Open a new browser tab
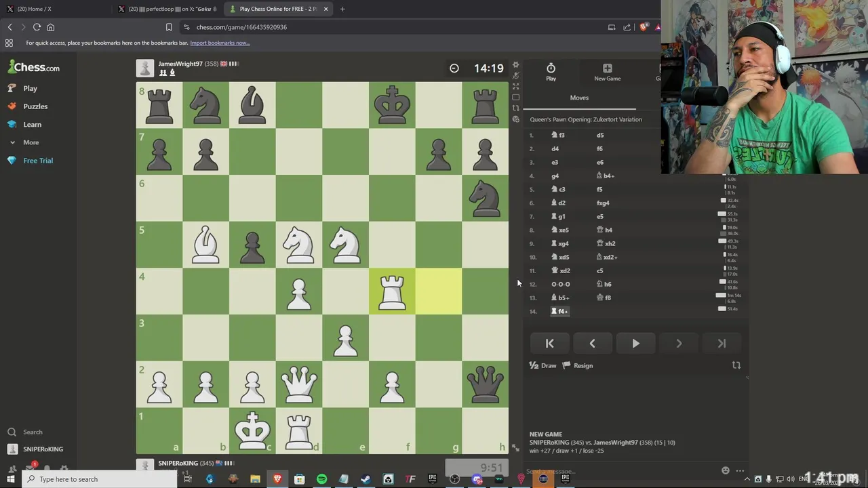Viewport: 868px width, 488px height. coord(342,9)
